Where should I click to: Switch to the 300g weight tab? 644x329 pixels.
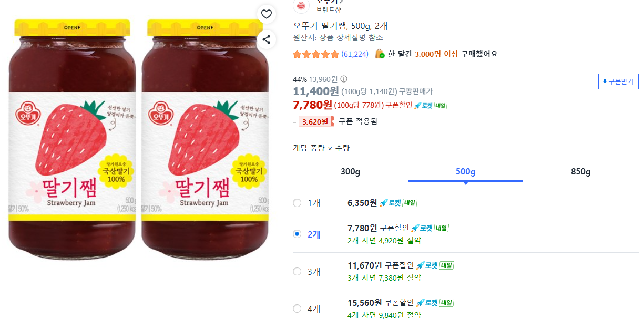[350, 172]
